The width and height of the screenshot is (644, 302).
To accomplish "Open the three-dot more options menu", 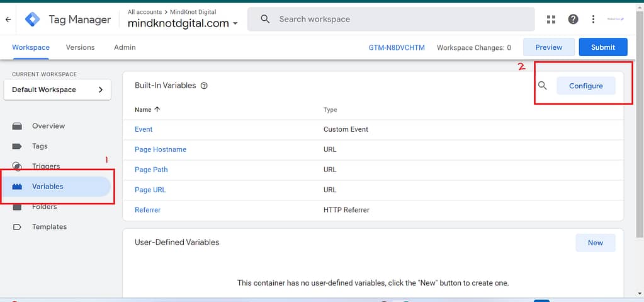I will click(593, 20).
